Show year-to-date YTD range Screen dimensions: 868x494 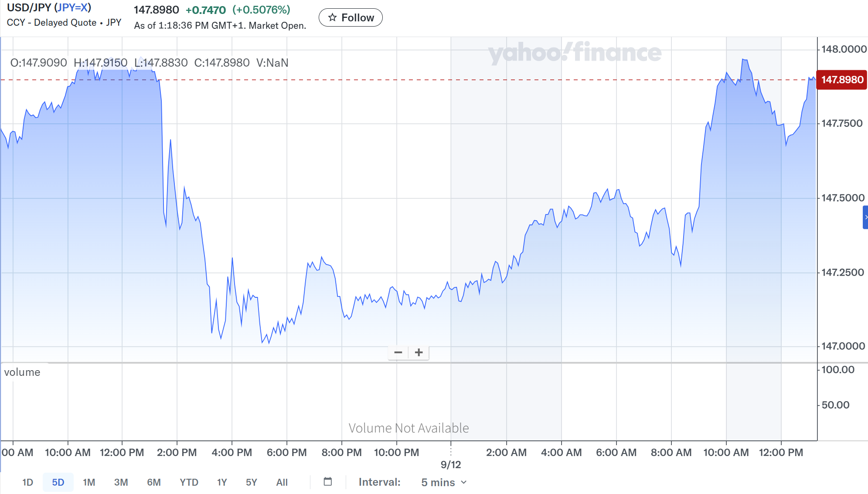pos(189,482)
